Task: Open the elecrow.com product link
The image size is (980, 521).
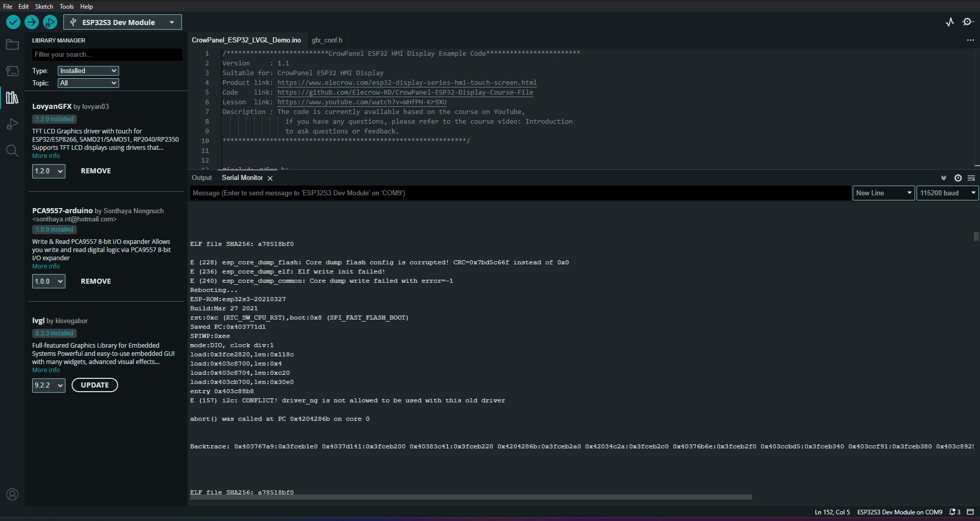Action: 407,83
